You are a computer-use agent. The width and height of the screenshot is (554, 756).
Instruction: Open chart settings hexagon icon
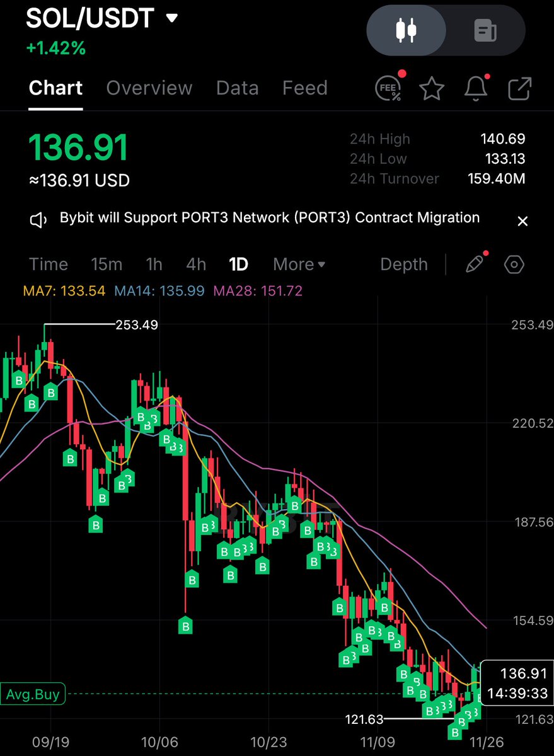[x=514, y=265]
